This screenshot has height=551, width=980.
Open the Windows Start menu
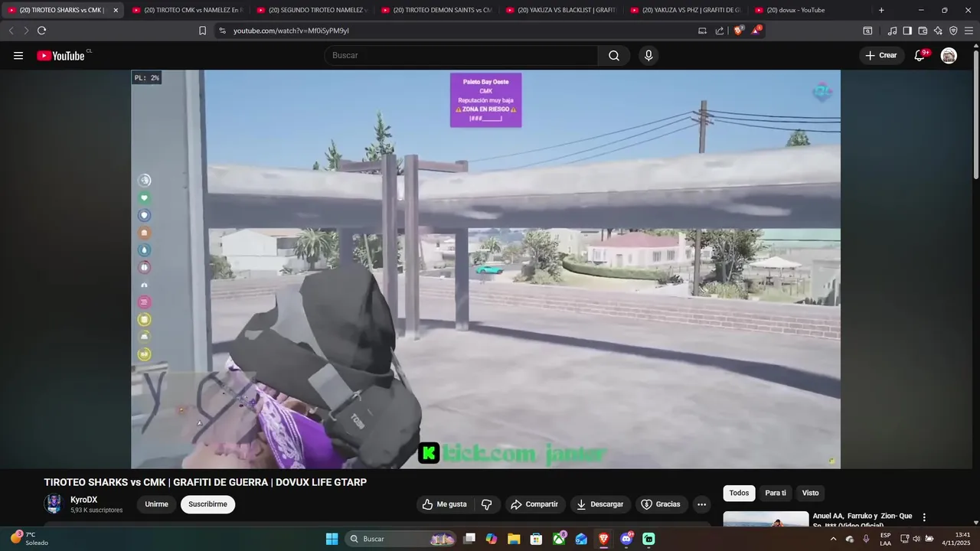pos(332,539)
